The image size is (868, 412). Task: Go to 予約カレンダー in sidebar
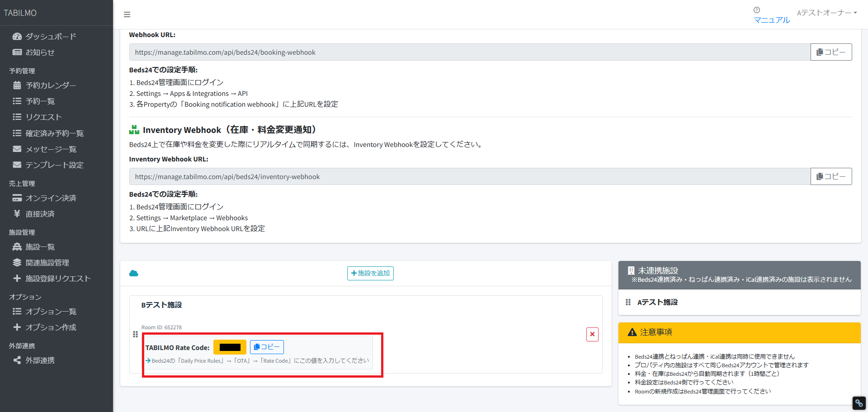(x=51, y=85)
